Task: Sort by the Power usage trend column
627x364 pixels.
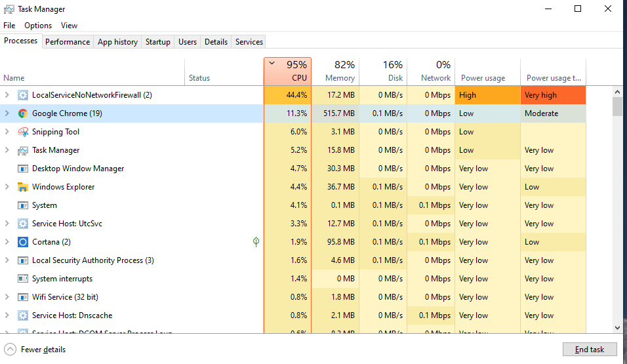Action: point(554,71)
